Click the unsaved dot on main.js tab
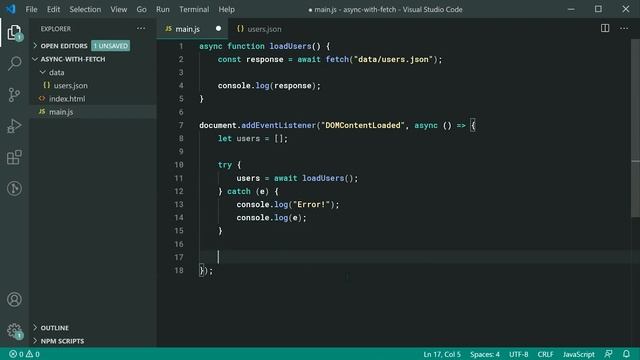640x360 pixels. coord(218,29)
